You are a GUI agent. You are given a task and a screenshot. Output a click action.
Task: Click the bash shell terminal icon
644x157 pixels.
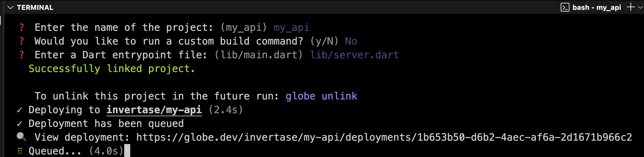click(565, 8)
